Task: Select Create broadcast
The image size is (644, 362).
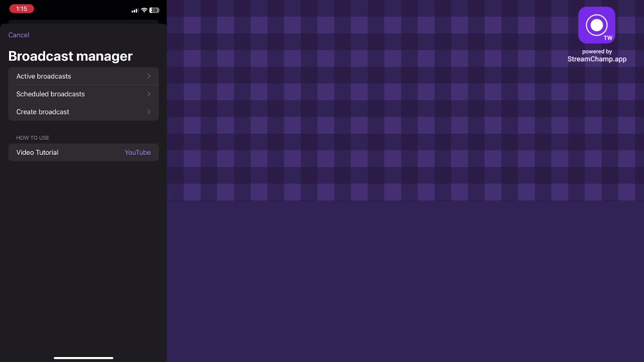Action: tap(84, 112)
